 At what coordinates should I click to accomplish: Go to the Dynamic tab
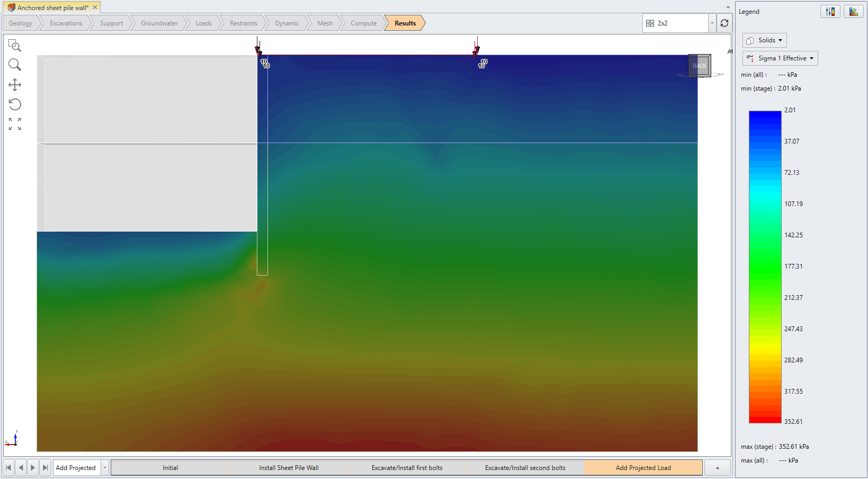287,23
